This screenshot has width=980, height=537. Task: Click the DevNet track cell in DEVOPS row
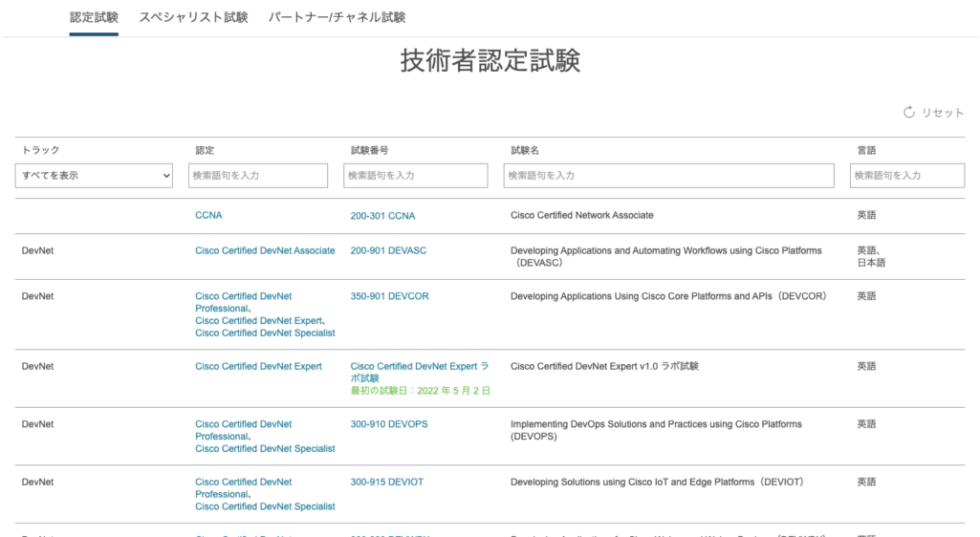37,424
